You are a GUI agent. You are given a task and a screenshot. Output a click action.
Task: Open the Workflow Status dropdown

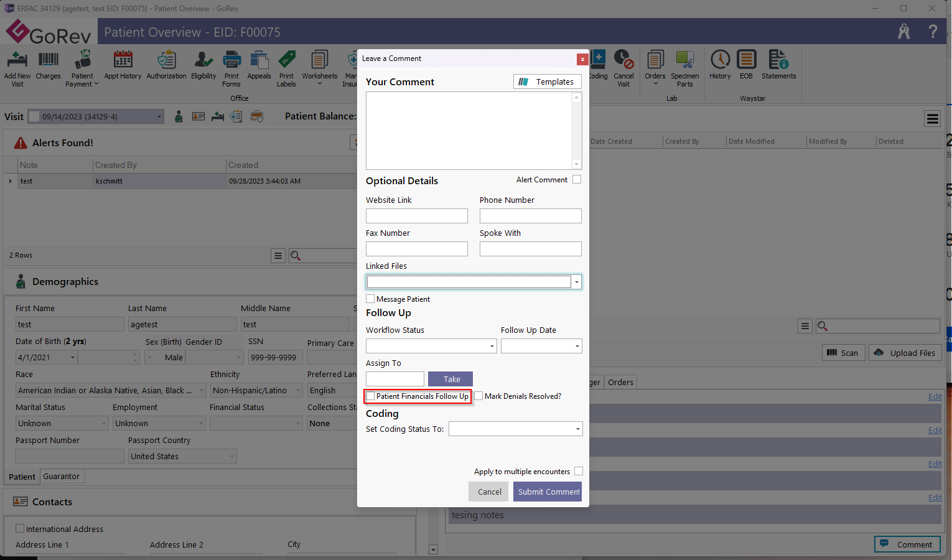point(492,346)
